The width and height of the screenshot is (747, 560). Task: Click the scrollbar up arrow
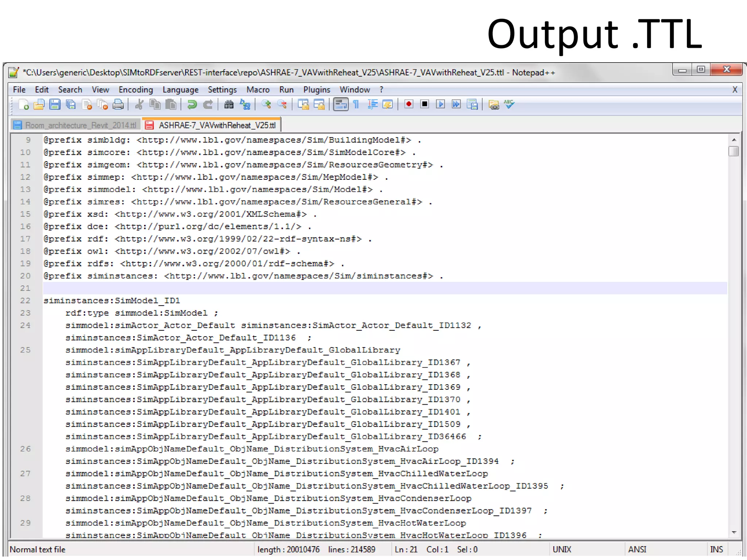(734, 140)
